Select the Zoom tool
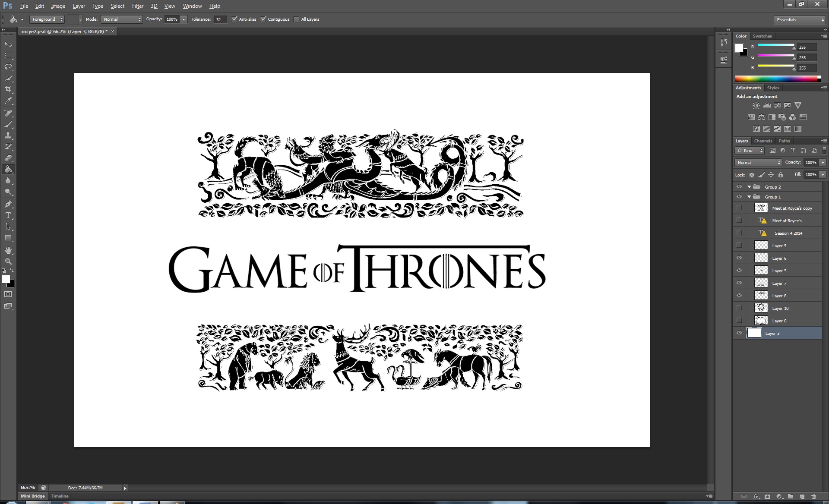 [x=8, y=261]
